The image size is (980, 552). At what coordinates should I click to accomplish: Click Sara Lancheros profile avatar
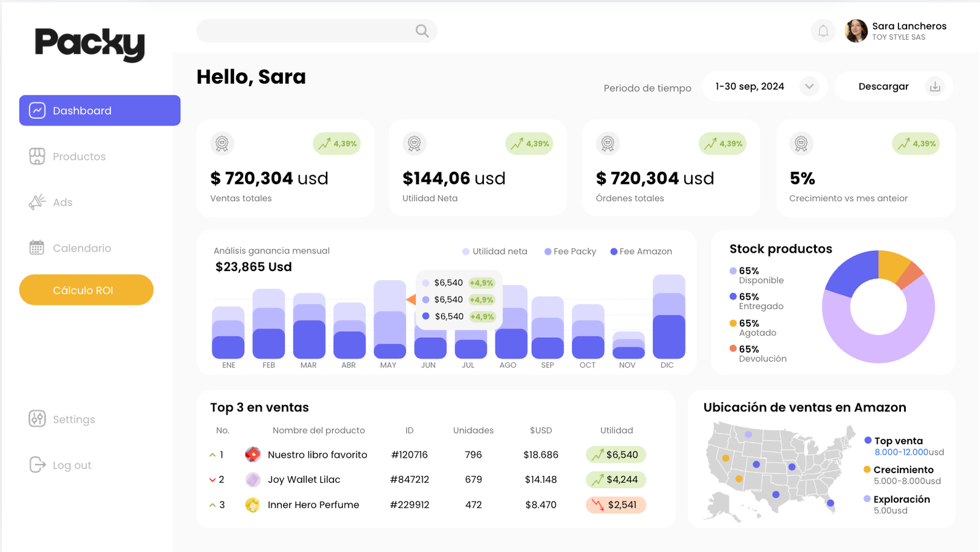coord(856,31)
